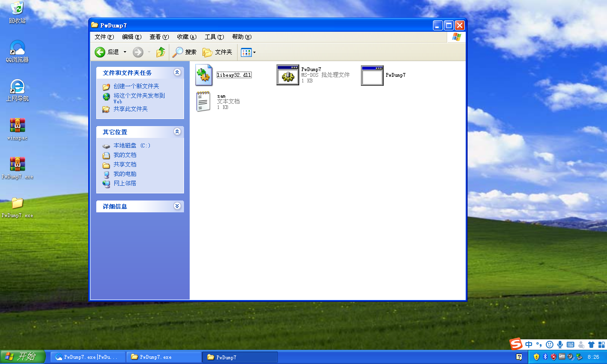
Task: Open the Start (开始) menu
Action: 23,357
